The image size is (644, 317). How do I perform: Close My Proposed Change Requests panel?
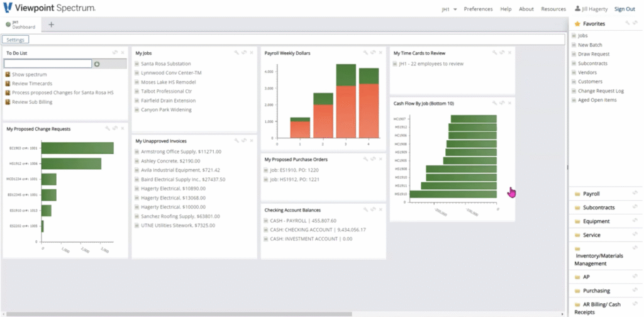pyautogui.click(x=123, y=128)
